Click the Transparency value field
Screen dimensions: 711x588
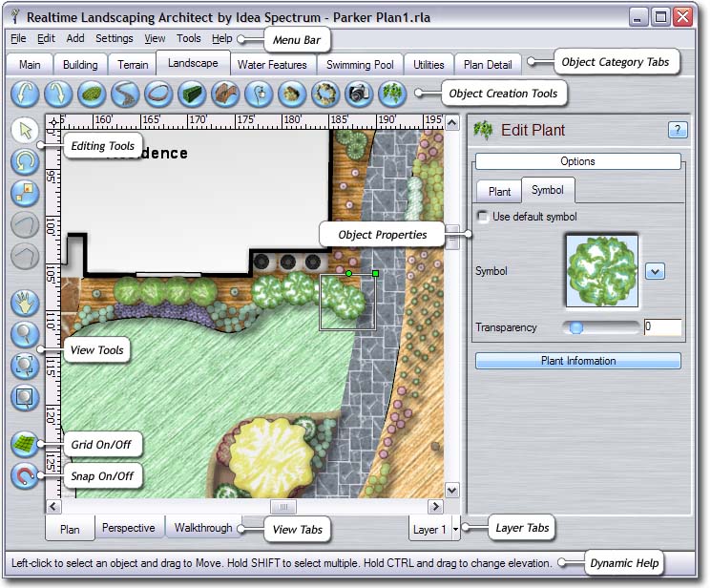pos(662,327)
